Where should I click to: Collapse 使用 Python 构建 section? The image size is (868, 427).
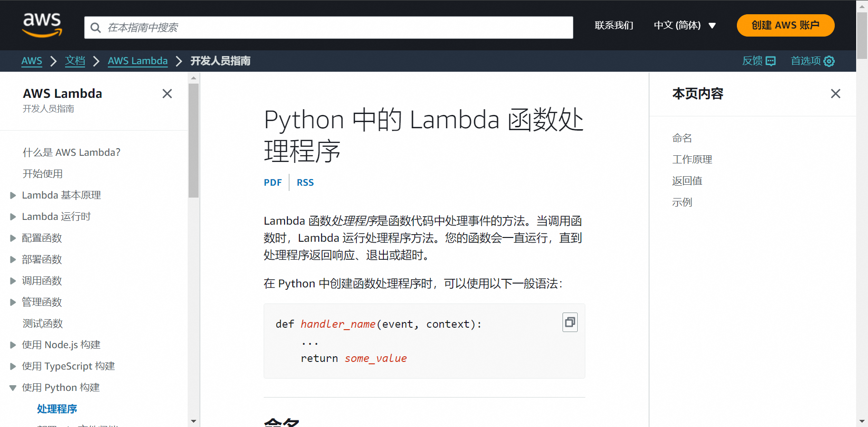[x=13, y=388]
